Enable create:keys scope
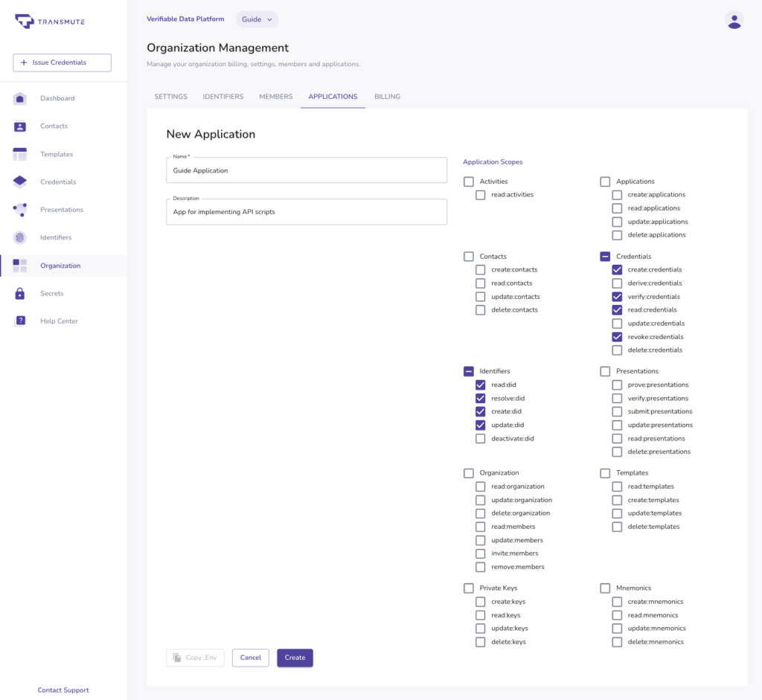This screenshot has height=700, width=762. point(480,602)
